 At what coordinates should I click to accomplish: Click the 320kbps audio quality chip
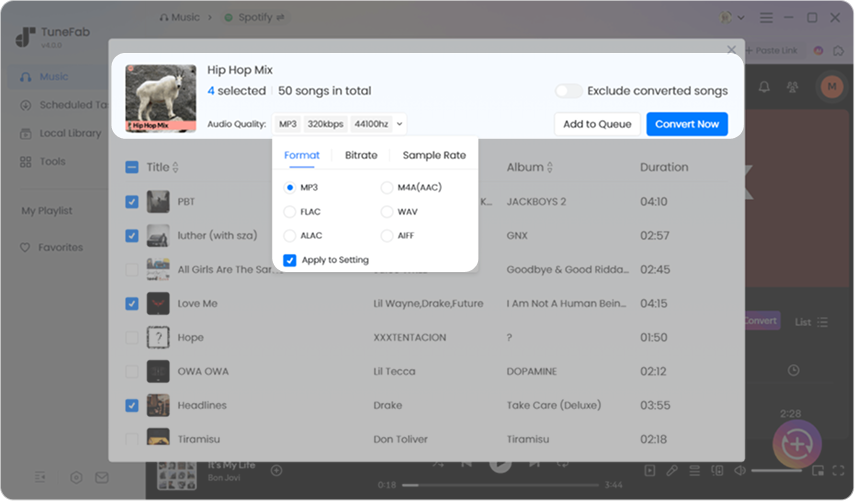[325, 124]
